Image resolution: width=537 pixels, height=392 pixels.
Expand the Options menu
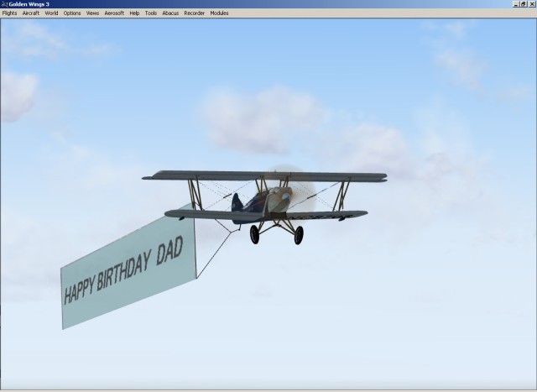[72, 13]
